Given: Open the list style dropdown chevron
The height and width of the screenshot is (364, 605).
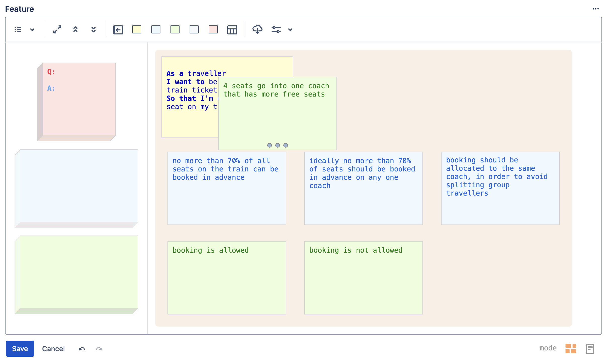Looking at the screenshot, I should click(32, 29).
